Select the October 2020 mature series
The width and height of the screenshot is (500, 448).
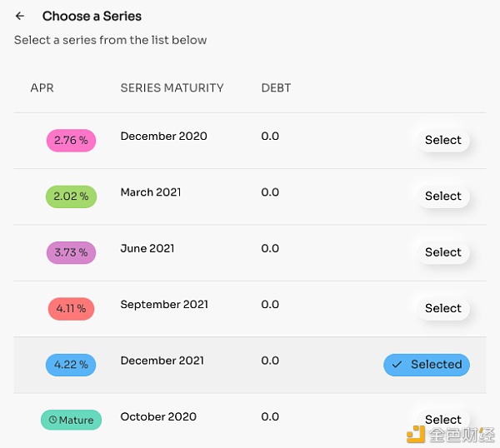(443, 420)
